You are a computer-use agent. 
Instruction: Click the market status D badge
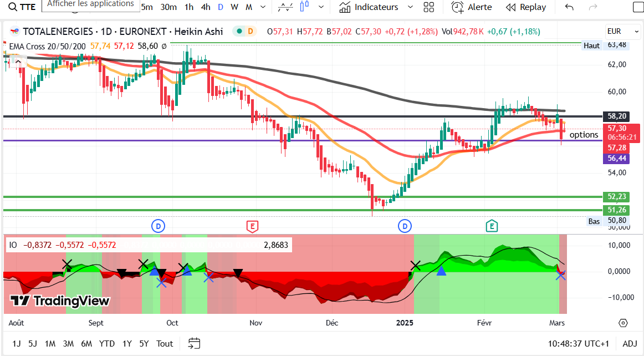[x=250, y=31]
